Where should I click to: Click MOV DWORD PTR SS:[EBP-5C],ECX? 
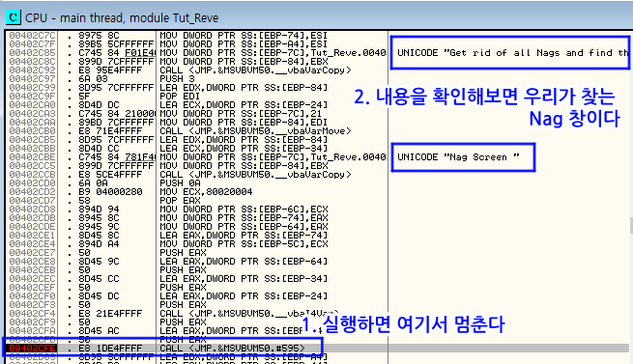244,243
